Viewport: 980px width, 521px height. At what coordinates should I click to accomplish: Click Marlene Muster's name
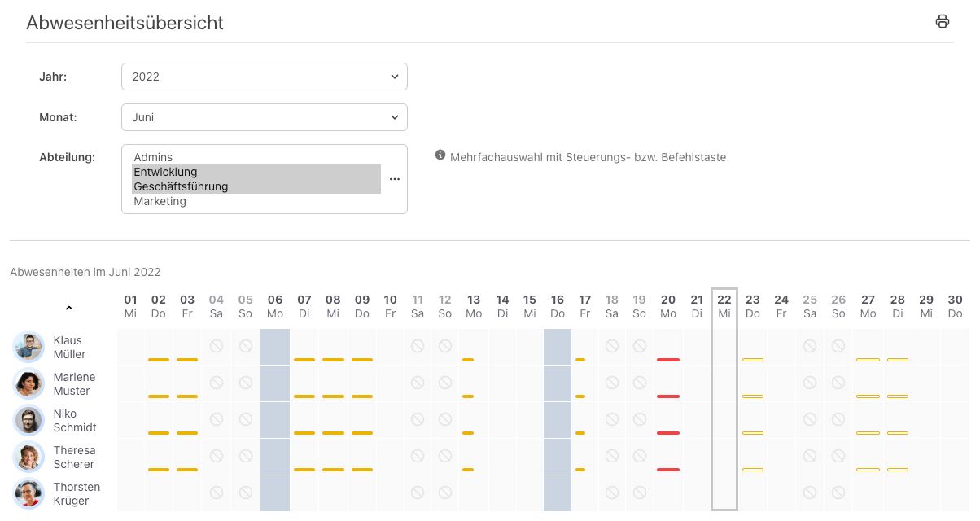tap(74, 383)
